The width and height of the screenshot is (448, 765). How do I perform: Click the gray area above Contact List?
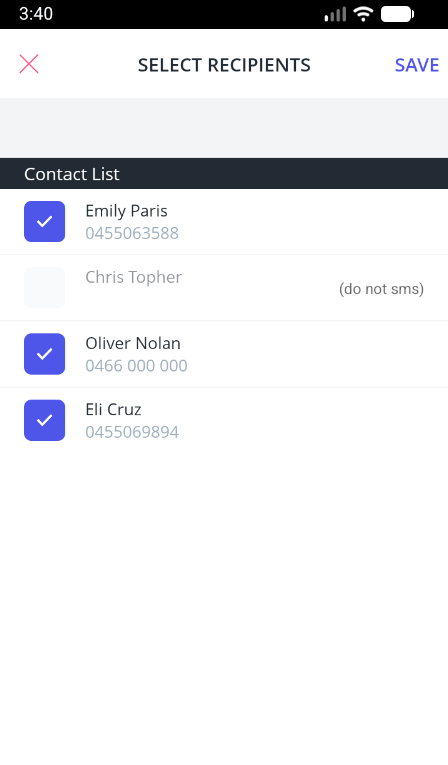[224, 128]
